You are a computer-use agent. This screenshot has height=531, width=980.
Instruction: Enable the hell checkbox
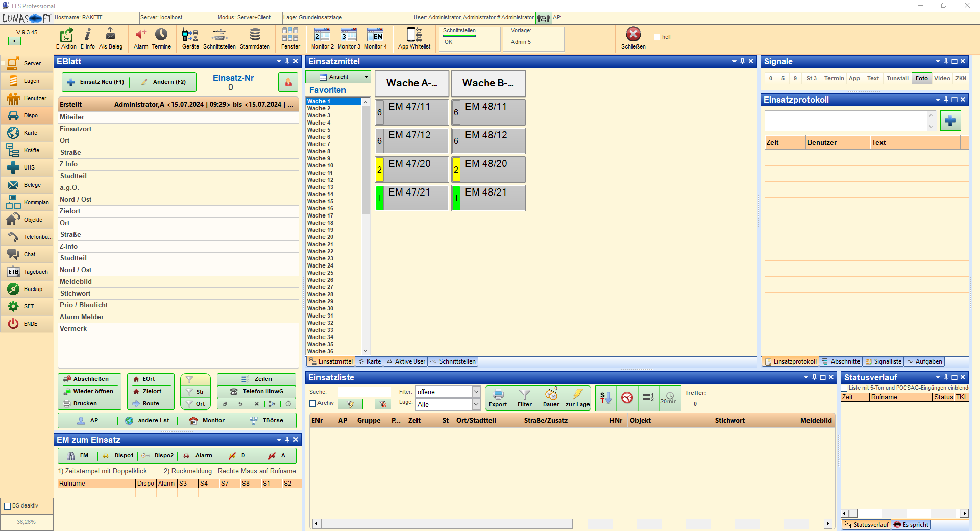click(x=657, y=37)
